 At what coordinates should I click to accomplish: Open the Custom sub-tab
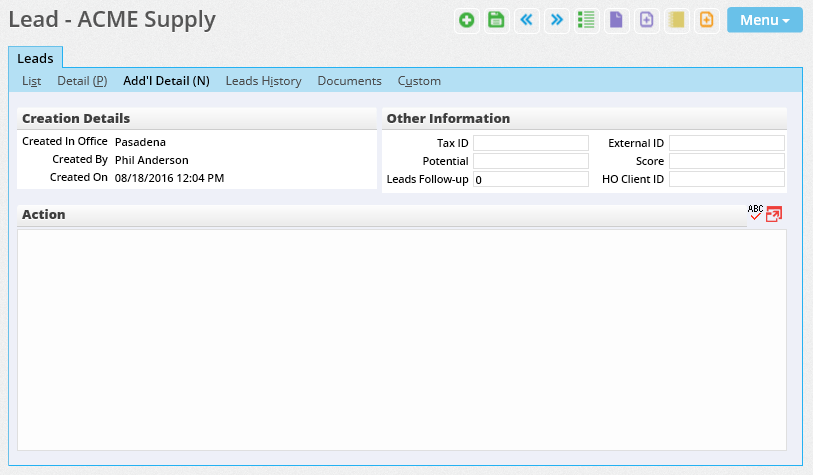pos(419,81)
